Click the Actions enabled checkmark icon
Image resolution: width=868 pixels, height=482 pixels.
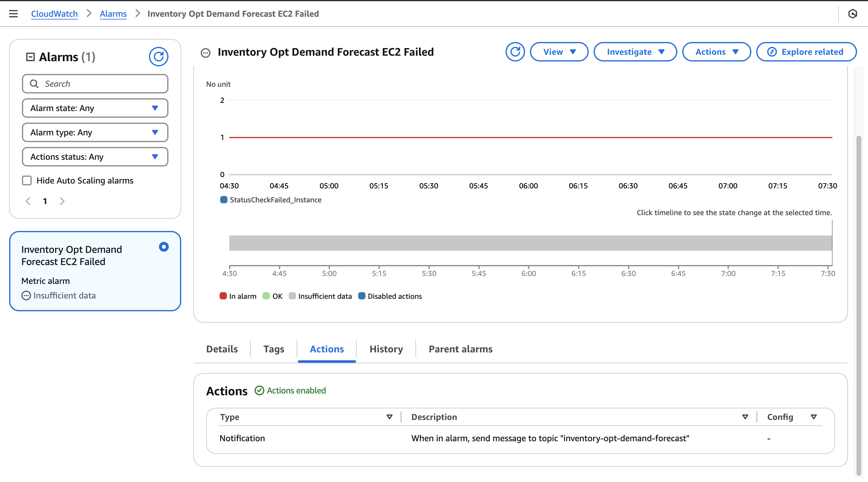(x=259, y=390)
